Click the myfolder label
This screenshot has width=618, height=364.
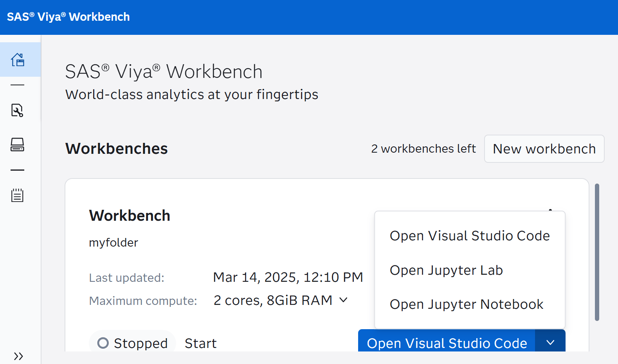tap(114, 243)
